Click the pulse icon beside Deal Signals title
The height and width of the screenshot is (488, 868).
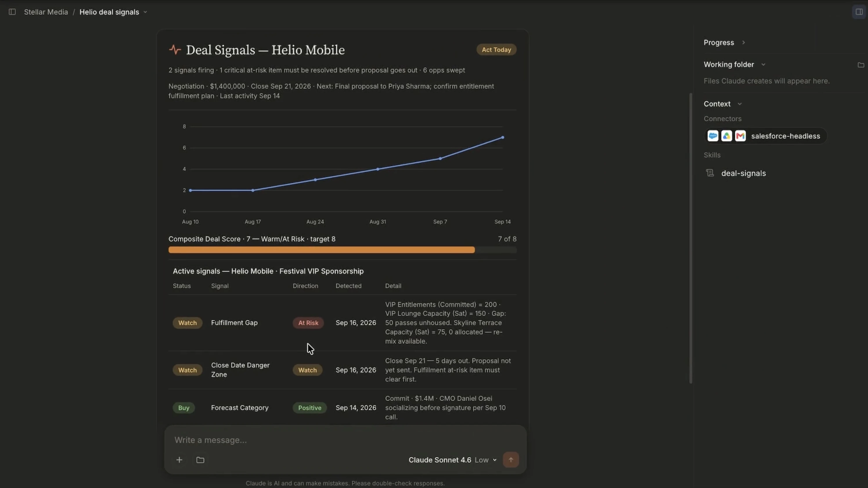tap(175, 50)
